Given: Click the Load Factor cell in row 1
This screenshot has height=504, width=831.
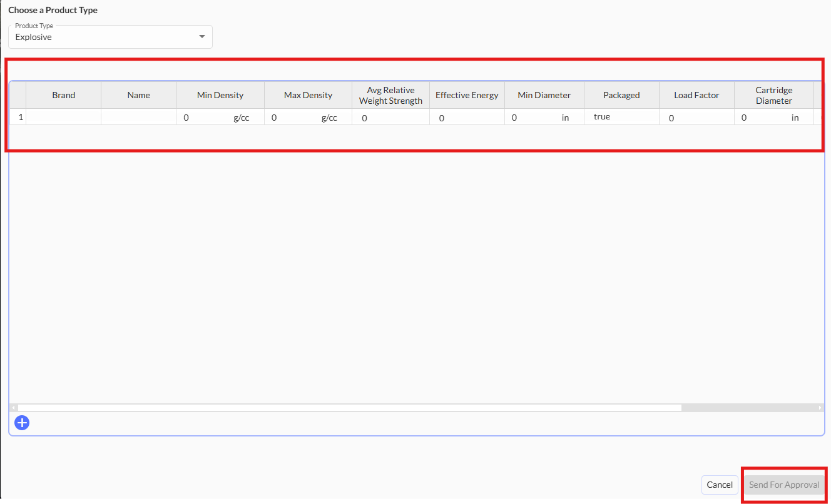Looking at the screenshot, I should [x=696, y=118].
